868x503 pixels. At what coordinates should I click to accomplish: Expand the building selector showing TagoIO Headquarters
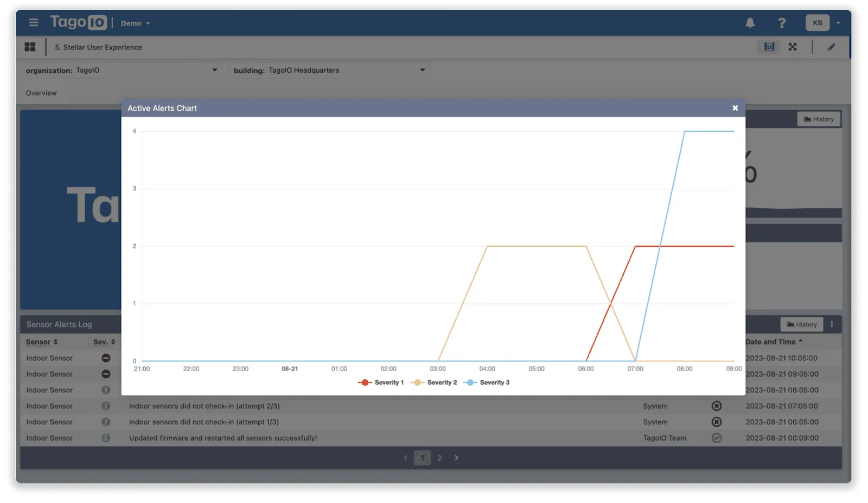(x=422, y=70)
